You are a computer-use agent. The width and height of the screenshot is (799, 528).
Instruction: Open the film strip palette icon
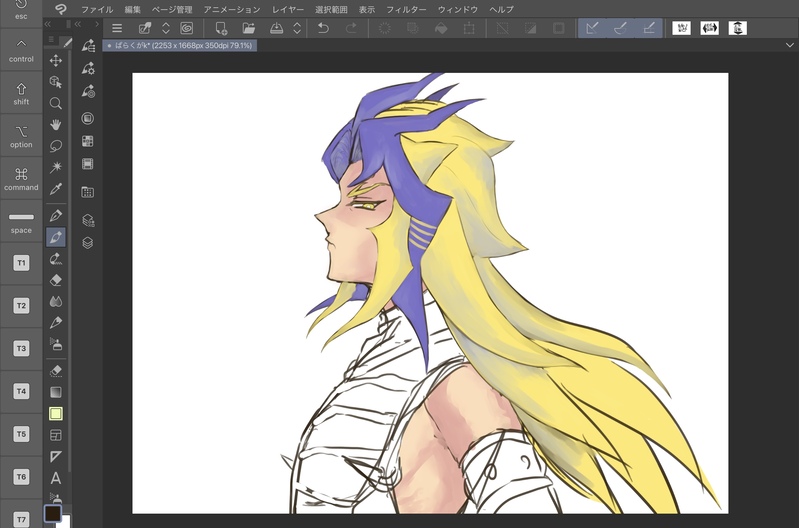pyautogui.click(x=88, y=164)
